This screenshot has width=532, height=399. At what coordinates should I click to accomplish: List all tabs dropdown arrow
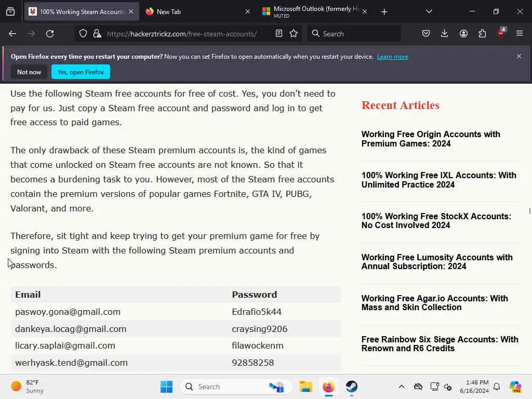point(429,12)
